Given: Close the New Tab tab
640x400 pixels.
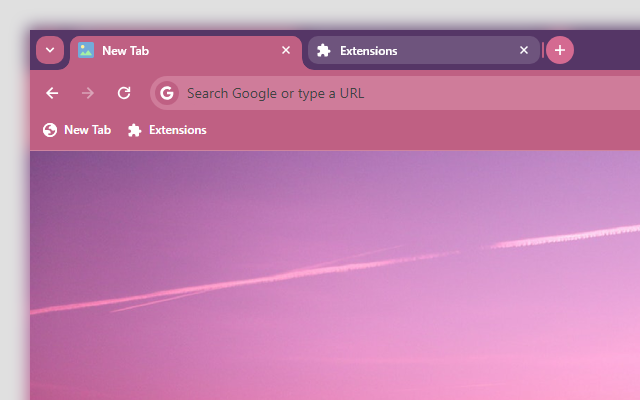Looking at the screenshot, I should click(286, 50).
